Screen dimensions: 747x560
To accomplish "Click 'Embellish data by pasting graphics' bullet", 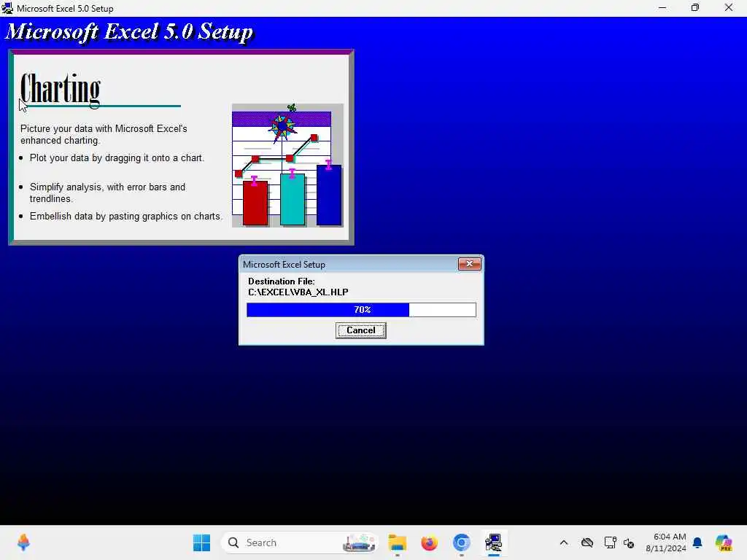I will coord(125,216).
